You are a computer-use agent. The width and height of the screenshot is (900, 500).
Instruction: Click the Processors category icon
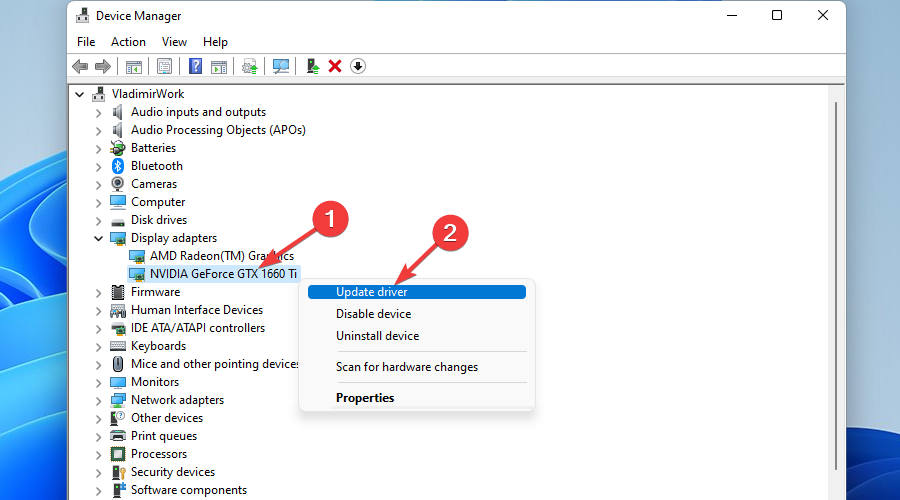pyautogui.click(x=118, y=454)
